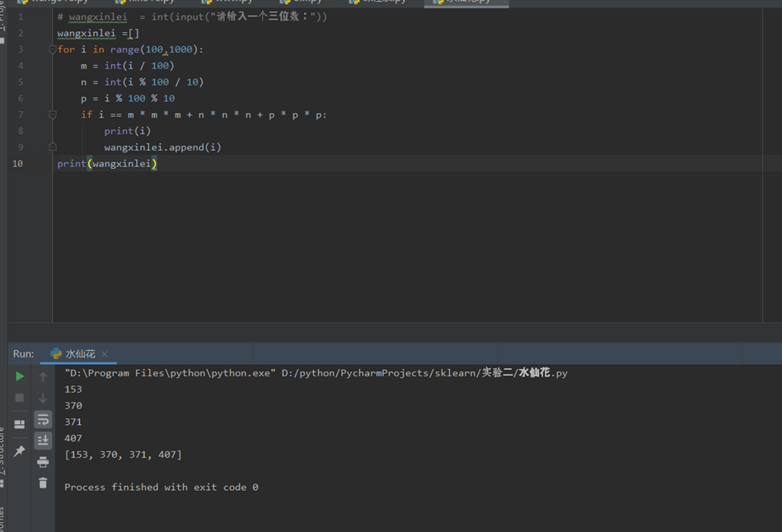Image resolution: width=782 pixels, height=532 pixels.
Task: Click the commented input line on line 1
Action: 192,17
